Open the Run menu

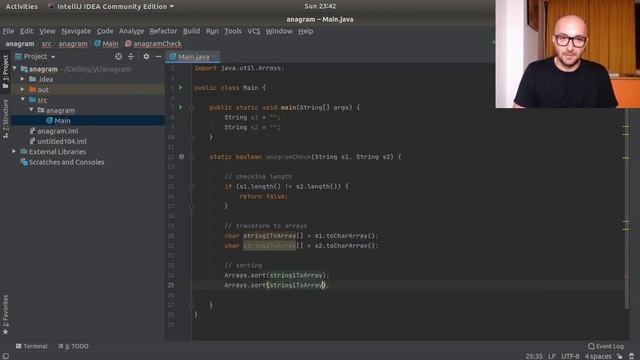click(x=212, y=31)
